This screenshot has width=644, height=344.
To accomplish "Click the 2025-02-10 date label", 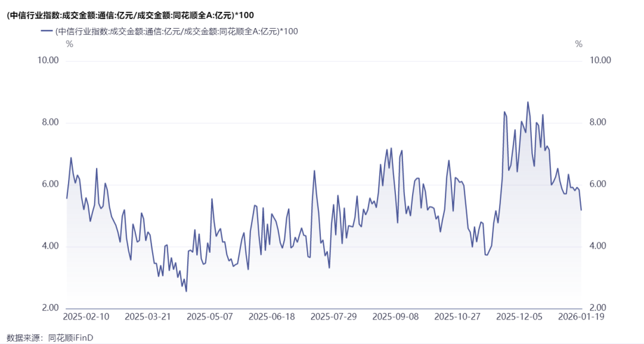I will [x=86, y=317].
